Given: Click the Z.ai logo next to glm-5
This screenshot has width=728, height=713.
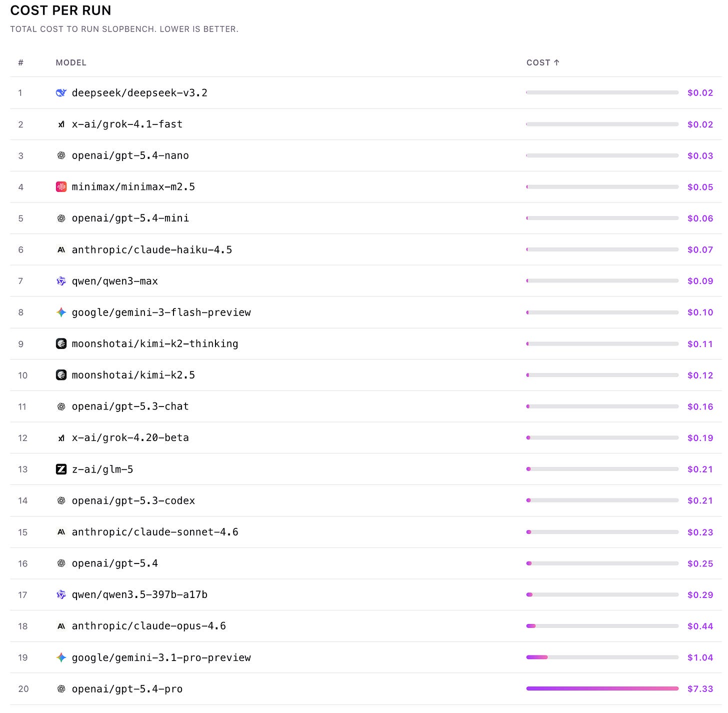Looking at the screenshot, I should [61, 469].
